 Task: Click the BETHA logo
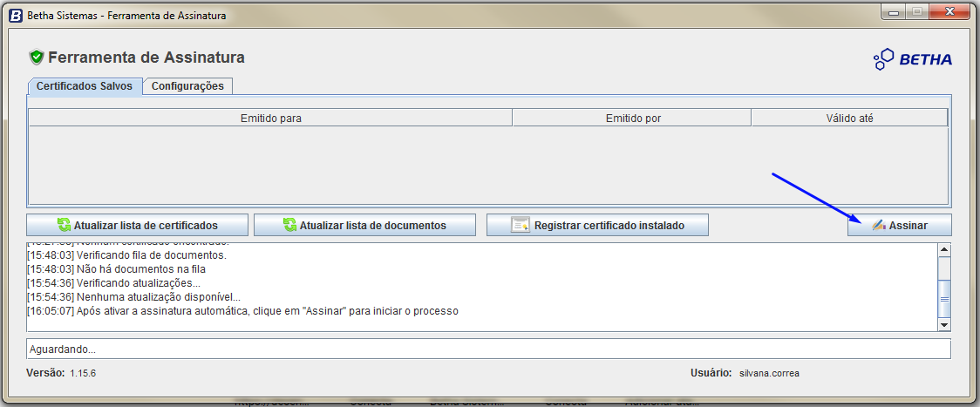pyautogui.click(x=913, y=59)
